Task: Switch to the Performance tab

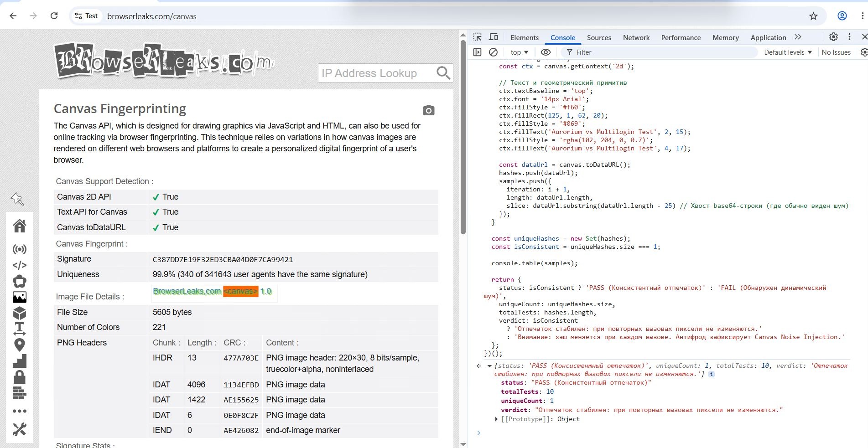Action: [681, 38]
